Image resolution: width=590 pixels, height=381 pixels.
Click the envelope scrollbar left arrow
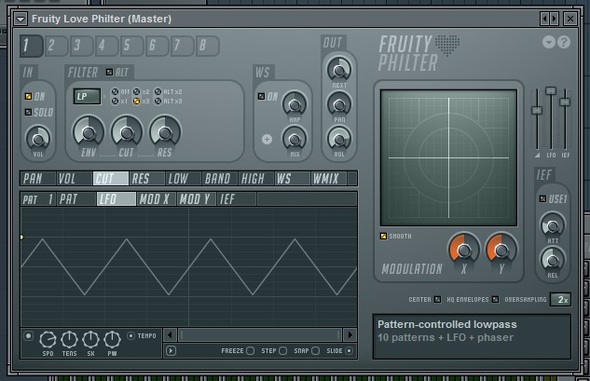click(170, 335)
